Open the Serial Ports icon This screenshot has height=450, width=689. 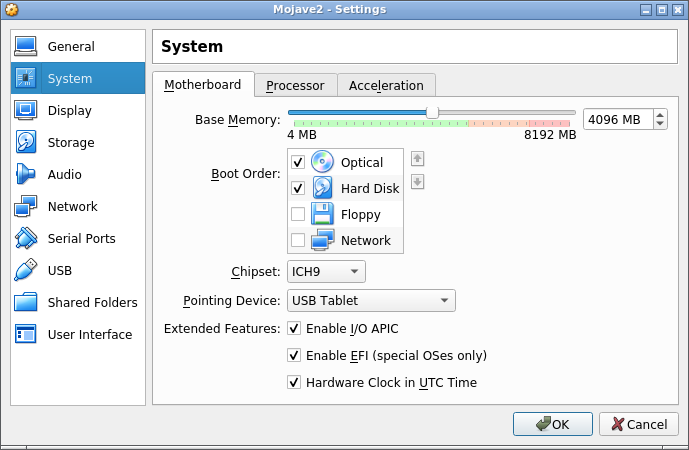(25, 238)
